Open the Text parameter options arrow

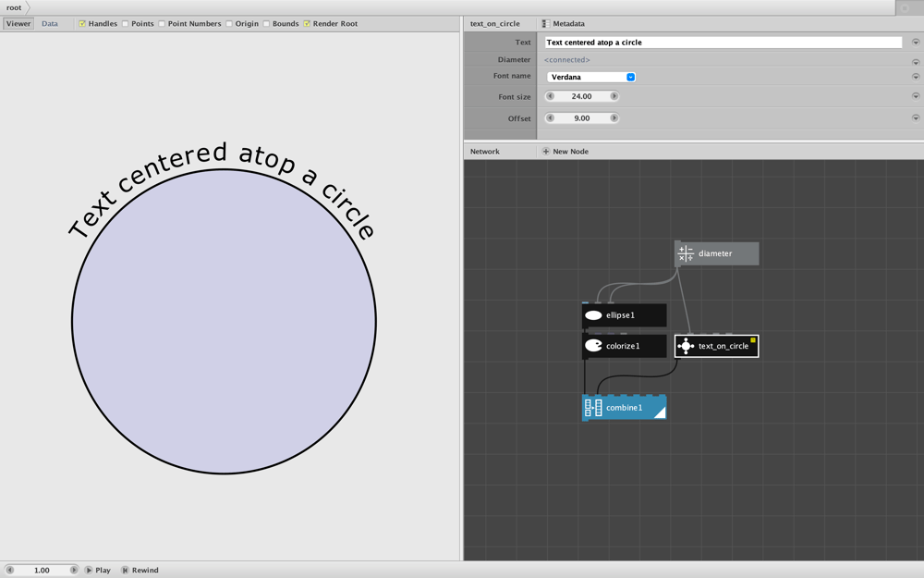coord(915,43)
